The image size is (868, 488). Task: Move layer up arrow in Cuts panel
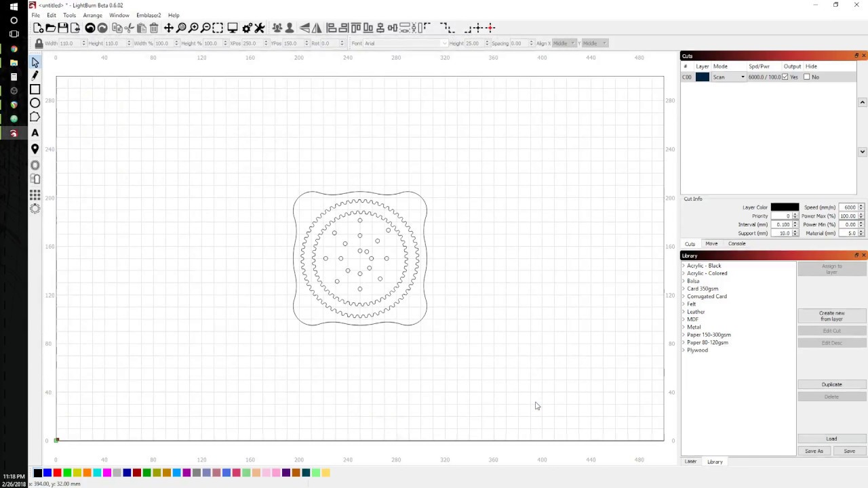863,102
